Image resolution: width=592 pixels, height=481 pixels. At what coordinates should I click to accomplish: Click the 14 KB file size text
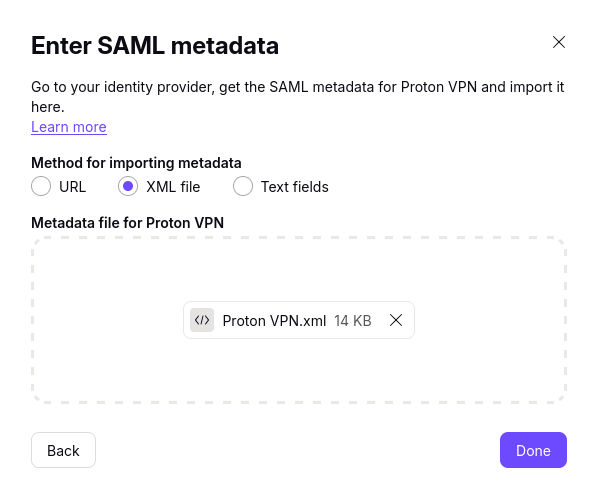353,321
